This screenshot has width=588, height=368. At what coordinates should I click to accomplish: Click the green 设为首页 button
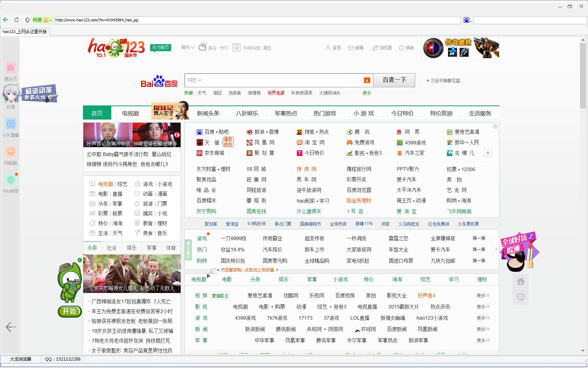pos(161,48)
